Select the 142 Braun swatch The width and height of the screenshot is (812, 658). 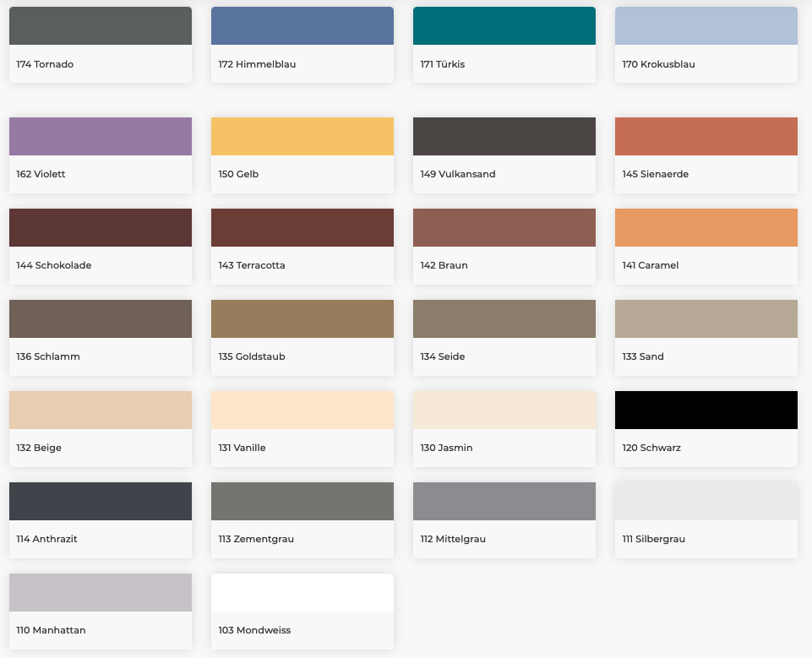[504, 227]
